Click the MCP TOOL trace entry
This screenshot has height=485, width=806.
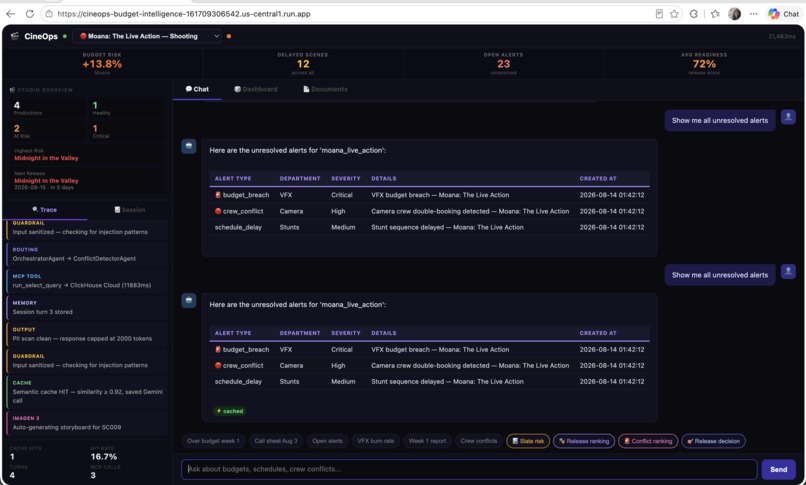[87, 281]
